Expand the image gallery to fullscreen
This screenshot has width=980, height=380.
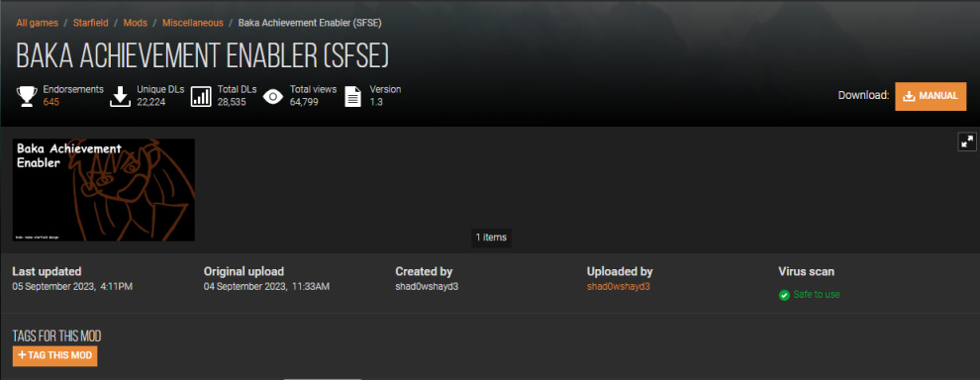coord(967,142)
